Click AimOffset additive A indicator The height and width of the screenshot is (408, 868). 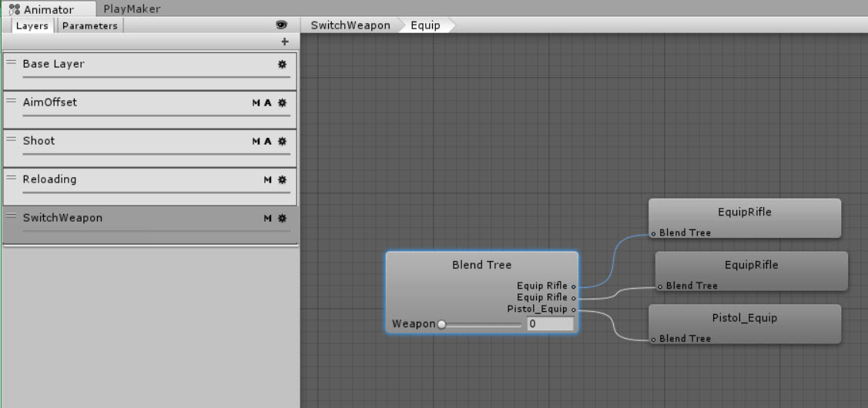(x=268, y=102)
